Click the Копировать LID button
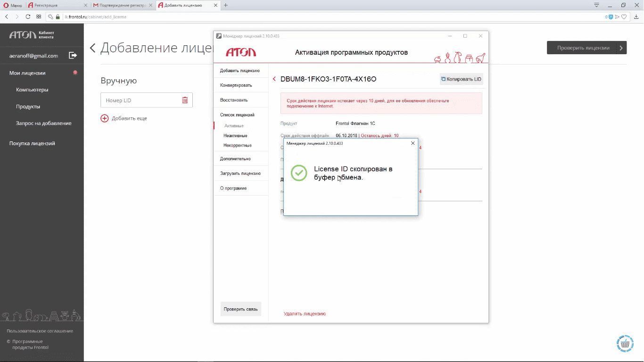Screen dimensions: 644x362 coord(462,79)
